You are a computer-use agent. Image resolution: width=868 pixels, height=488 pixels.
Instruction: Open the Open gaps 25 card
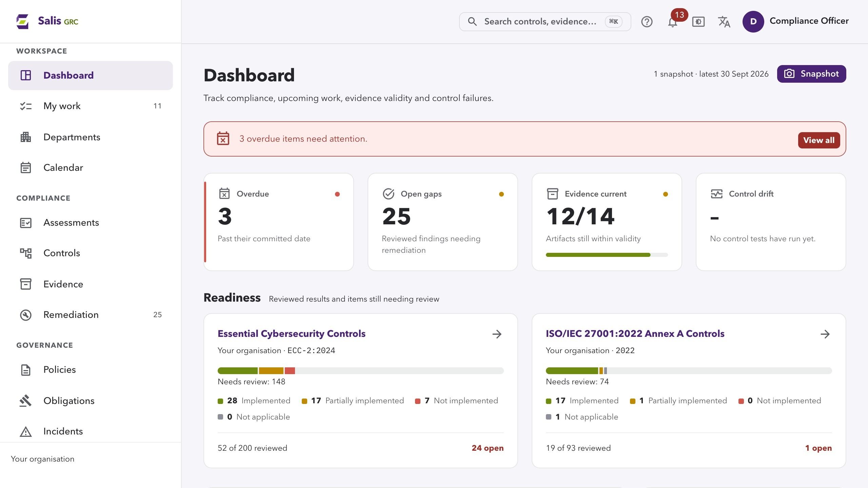[443, 222]
